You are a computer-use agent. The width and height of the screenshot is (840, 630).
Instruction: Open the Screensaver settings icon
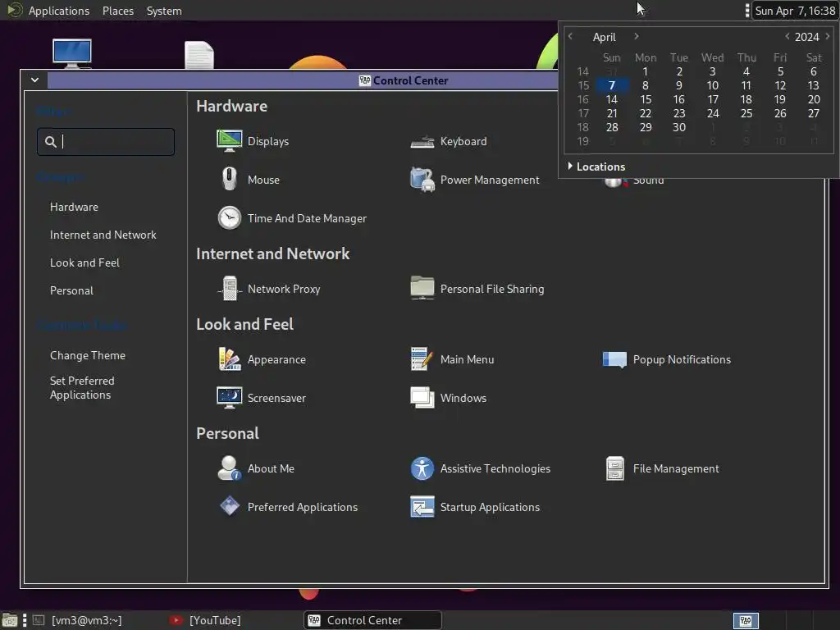230,398
